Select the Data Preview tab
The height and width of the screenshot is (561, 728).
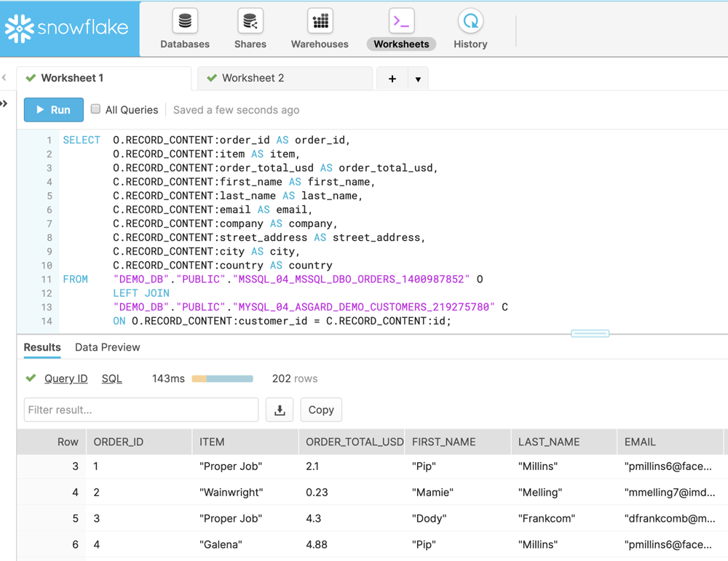tap(107, 348)
